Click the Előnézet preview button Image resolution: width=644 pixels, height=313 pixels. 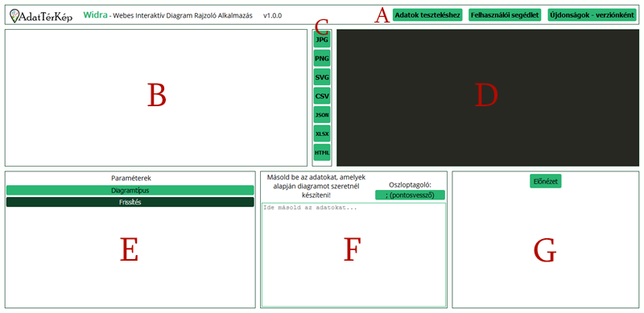[546, 181]
